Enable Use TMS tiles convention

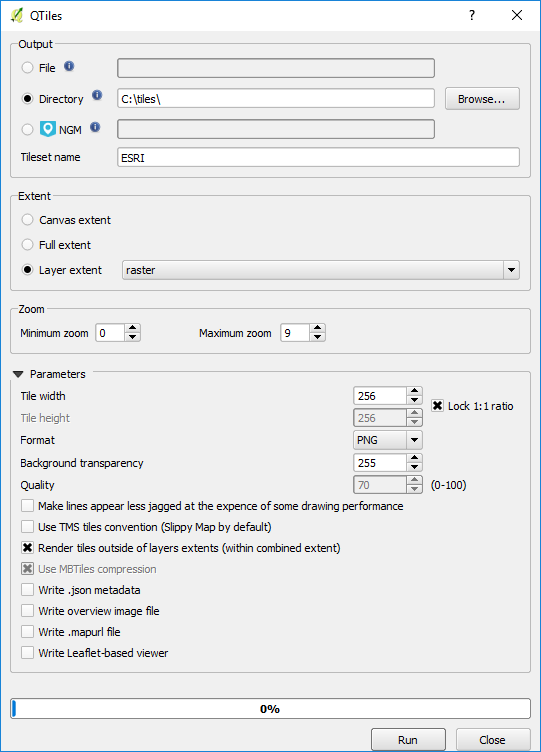click(27, 527)
